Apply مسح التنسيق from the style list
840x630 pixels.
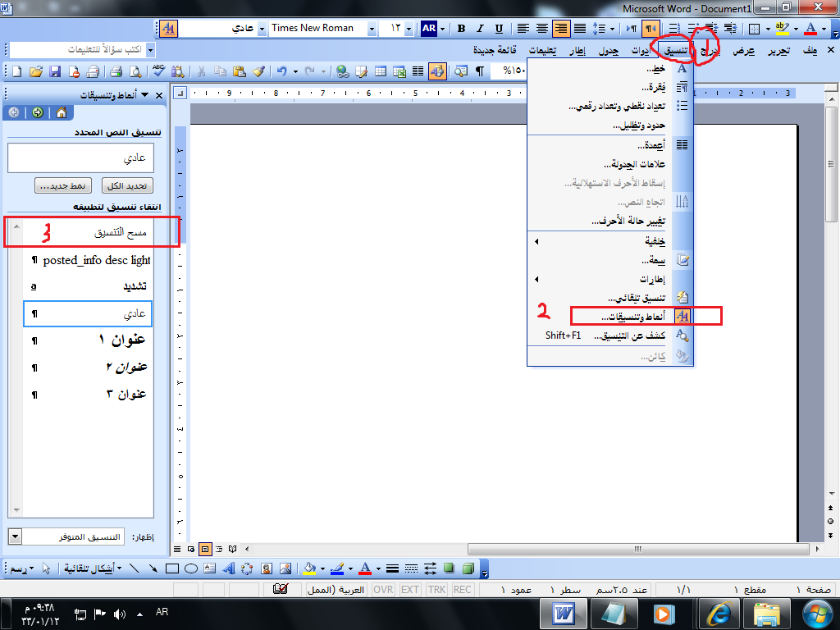coord(88,232)
